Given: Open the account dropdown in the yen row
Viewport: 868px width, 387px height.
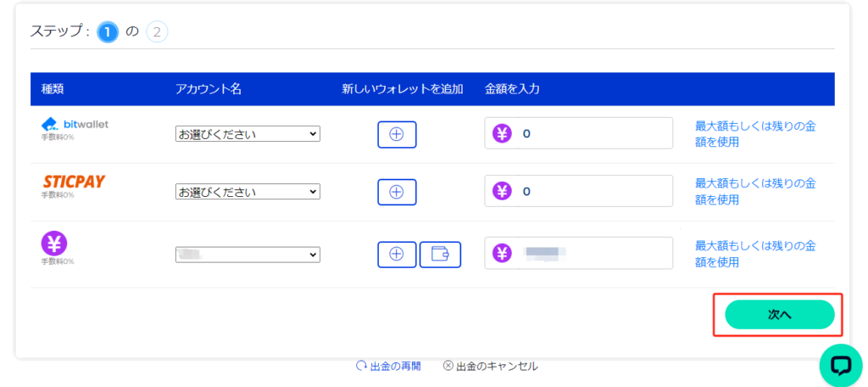Looking at the screenshot, I should click(248, 255).
